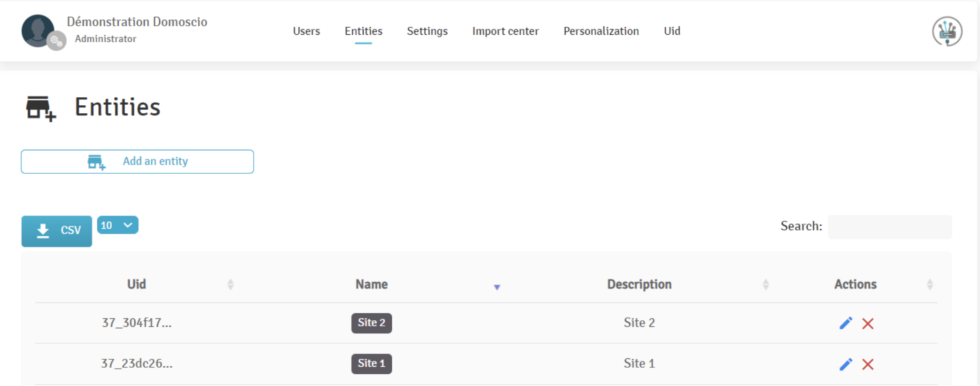The width and height of the screenshot is (980, 386).
Task: Click the red delete X for Site 2
Action: click(867, 324)
